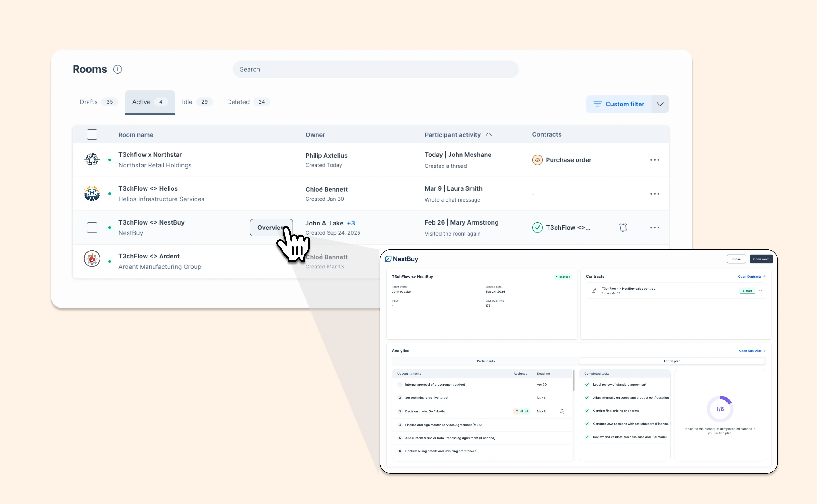
Task: Open the Custom filter funnel icon
Action: coord(598,104)
